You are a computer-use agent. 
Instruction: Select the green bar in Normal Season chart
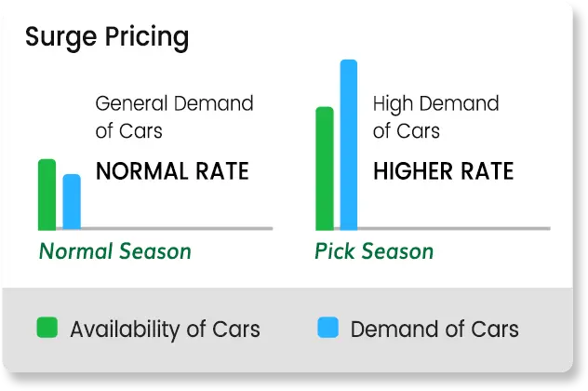coord(47,195)
